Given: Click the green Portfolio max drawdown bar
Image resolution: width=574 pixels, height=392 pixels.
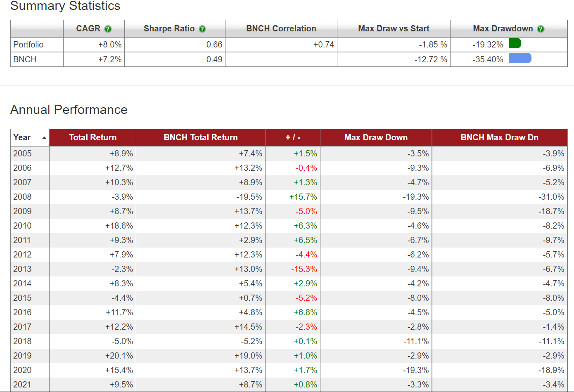Looking at the screenshot, I should tap(515, 43).
